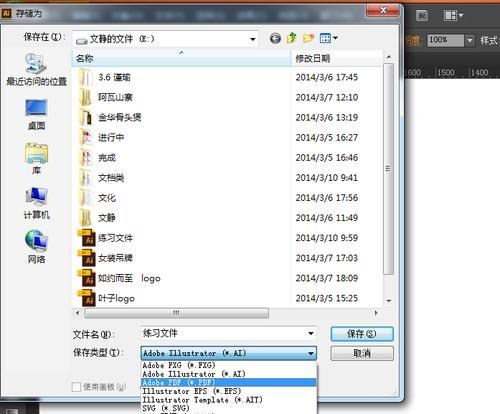Viewport: 500px width, 414px height.
Task: Click the scroll left arrow of file list
Action: [x=78, y=313]
